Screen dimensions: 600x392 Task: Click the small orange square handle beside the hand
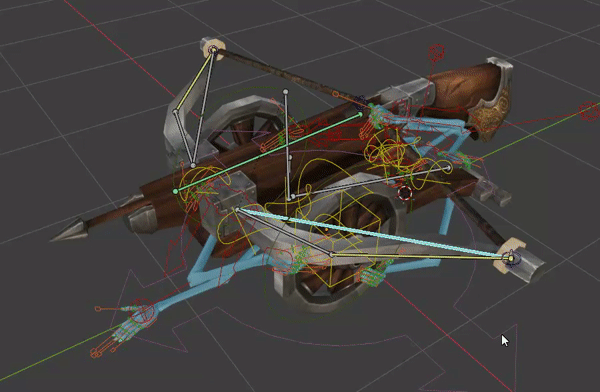click(98, 309)
